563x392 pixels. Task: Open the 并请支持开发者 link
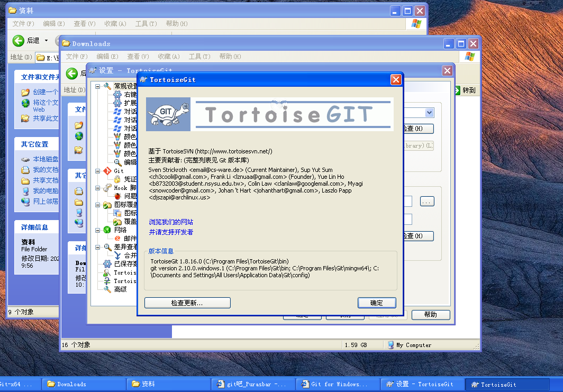pyautogui.click(x=171, y=232)
